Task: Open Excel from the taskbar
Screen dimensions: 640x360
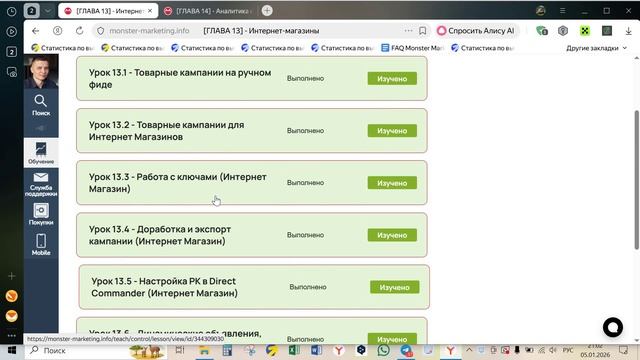Action: (x=294, y=350)
